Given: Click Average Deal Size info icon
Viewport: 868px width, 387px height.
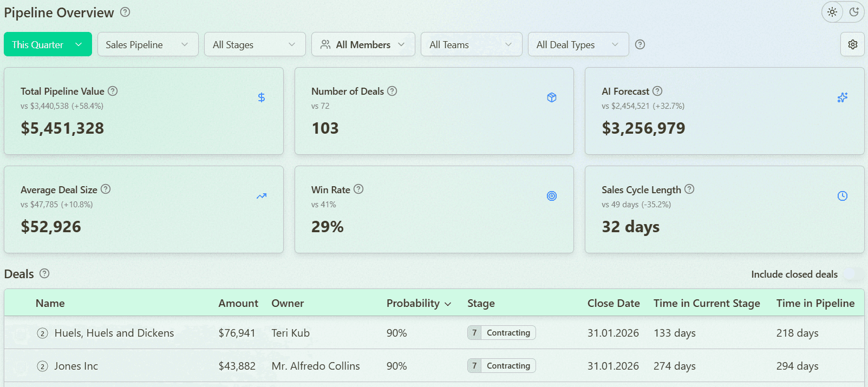Looking at the screenshot, I should (106, 189).
